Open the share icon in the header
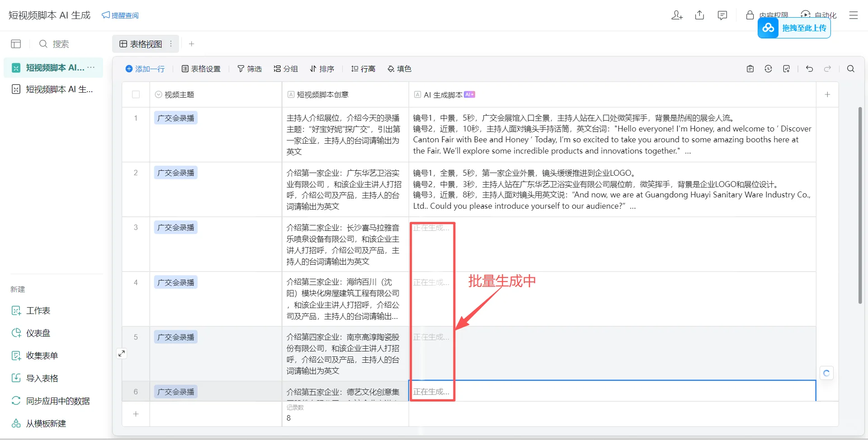 pos(699,15)
